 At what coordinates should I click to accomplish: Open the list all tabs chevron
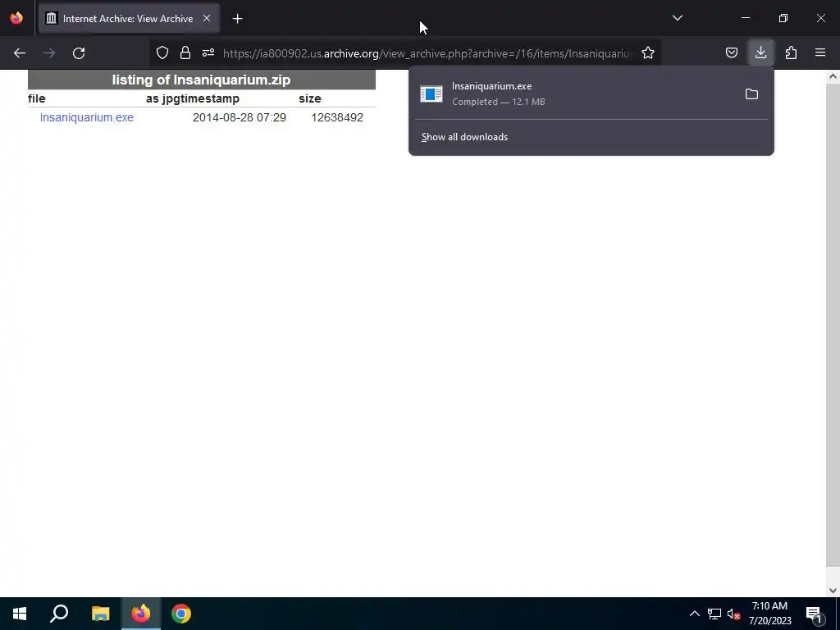pos(677,18)
